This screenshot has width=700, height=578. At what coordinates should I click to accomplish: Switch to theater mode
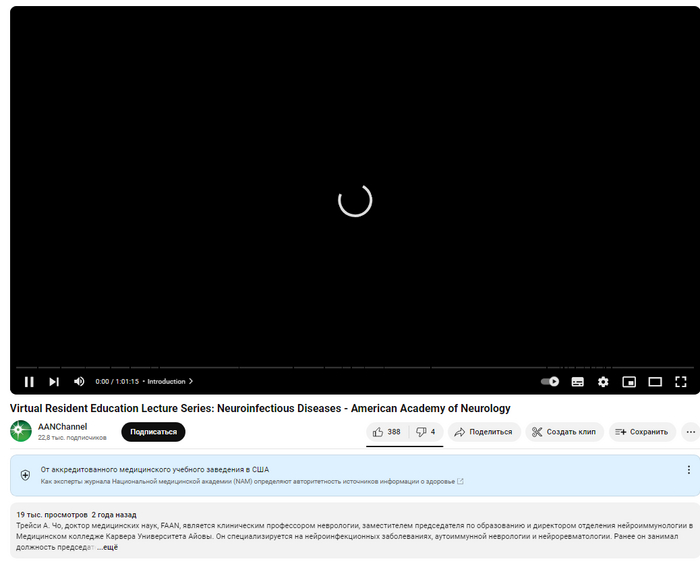655,382
